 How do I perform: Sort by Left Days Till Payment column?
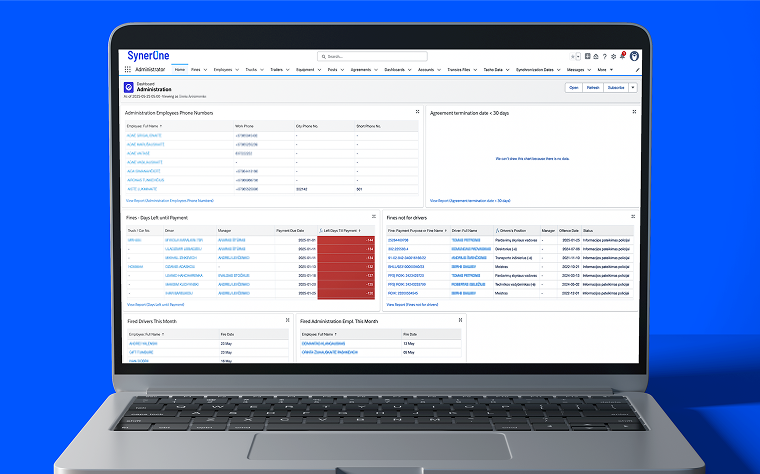[340, 231]
